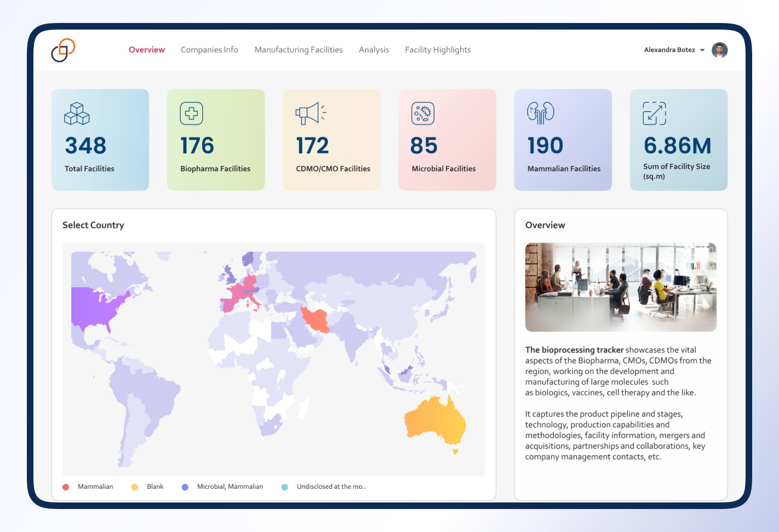Select the Facility Highlights tab
Image resolution: width=779 pixels, height=532 pixels.
coord(438,50)
